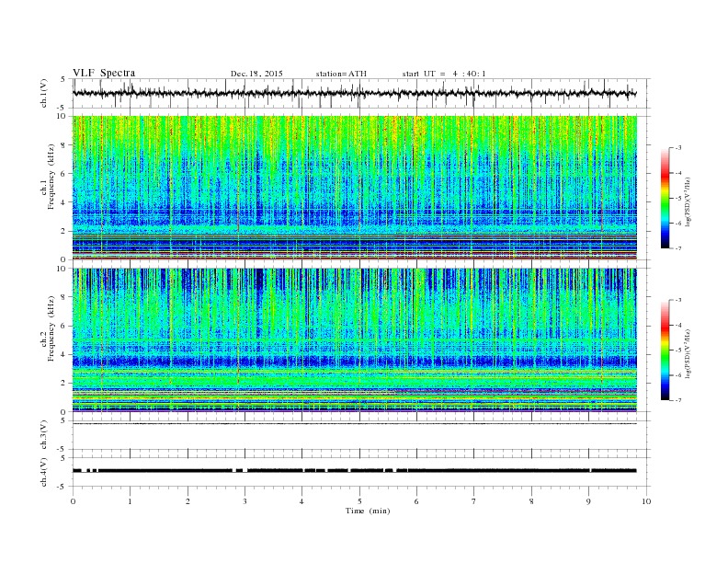
Task: Click the "ch.1(V)" waveform axis label
Action: pos(44,93)
